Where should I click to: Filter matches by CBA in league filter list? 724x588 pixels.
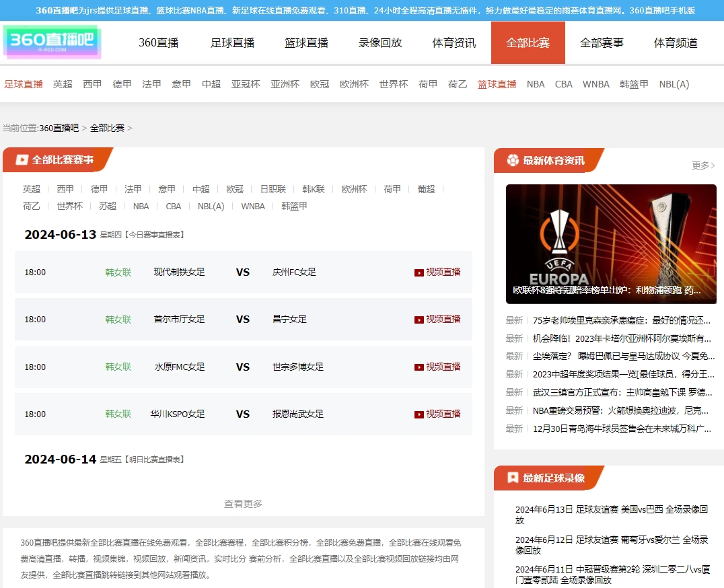coord(173,206)
